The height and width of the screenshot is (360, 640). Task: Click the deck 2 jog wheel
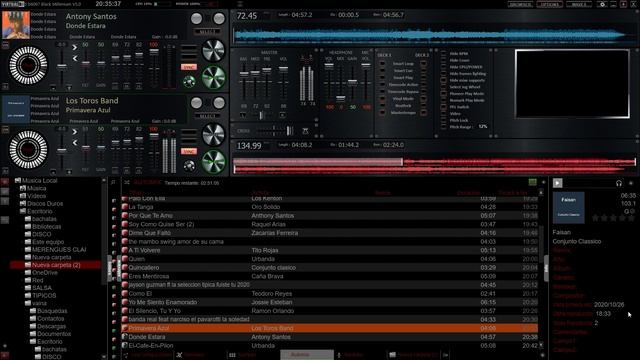coord(28,150)
